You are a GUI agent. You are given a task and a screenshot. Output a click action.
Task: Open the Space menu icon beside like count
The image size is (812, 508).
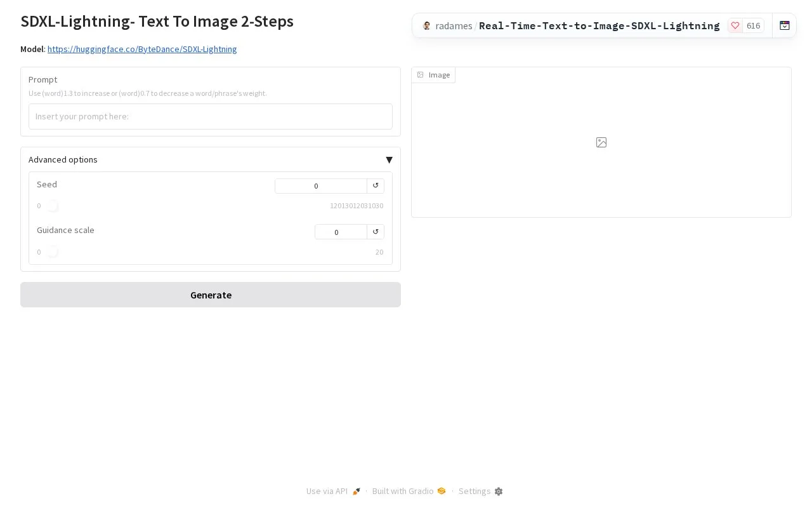click(785, 26)
